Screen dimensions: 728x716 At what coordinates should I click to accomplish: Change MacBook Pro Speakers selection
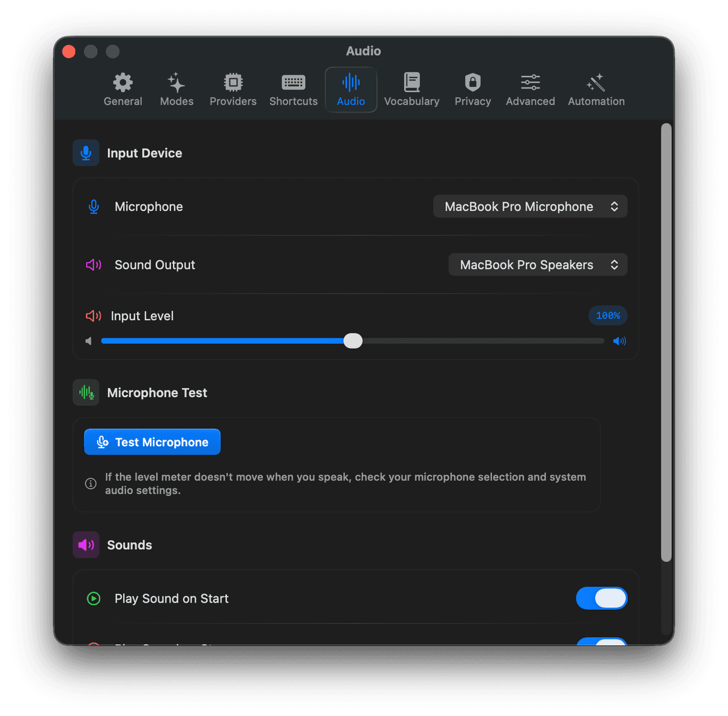pos(537,264)
